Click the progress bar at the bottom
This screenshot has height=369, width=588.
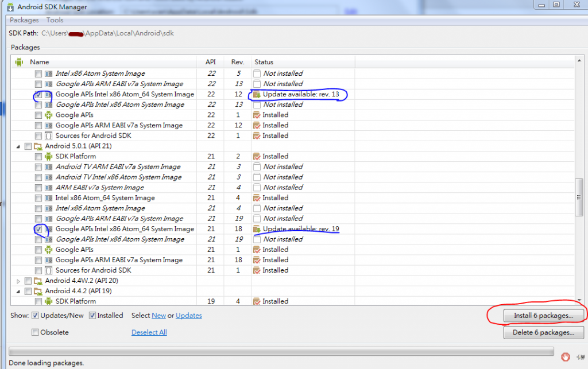pos(281,351)
